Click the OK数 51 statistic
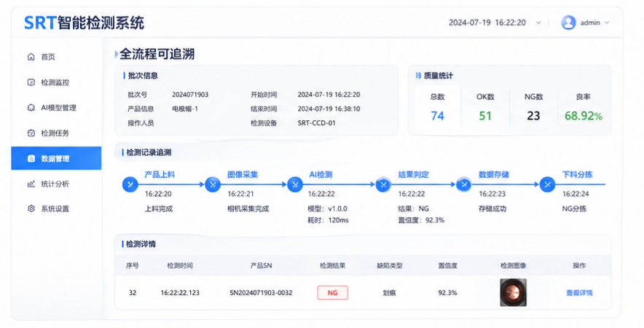Image resolution: width=644 pixels, height=328 pixels. [x=485, y=107]
